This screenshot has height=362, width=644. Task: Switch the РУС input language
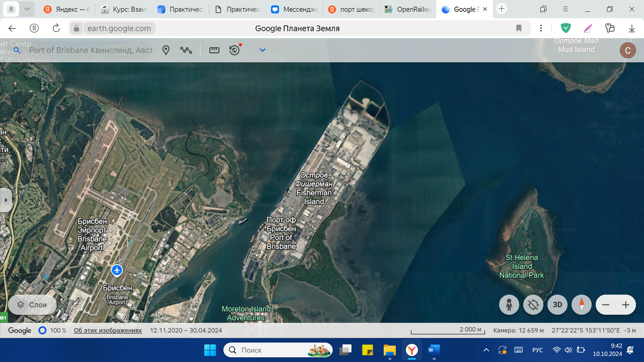tap(537, 350)
